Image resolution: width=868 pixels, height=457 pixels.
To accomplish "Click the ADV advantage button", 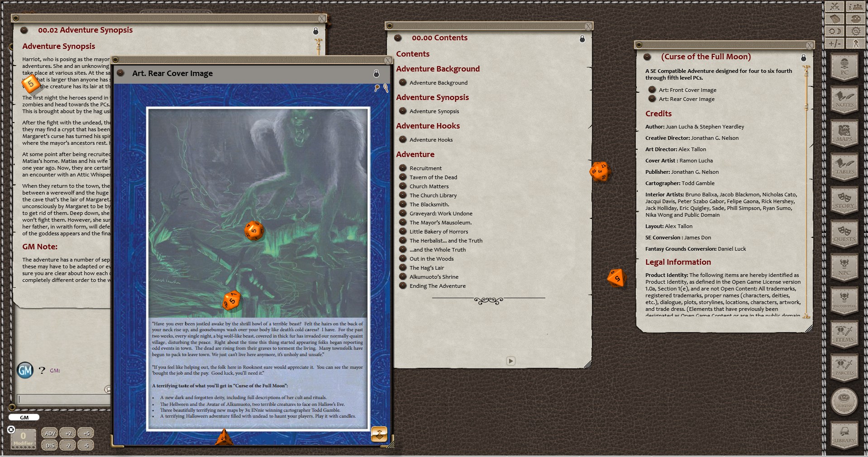I will click(x=50, y=433).
